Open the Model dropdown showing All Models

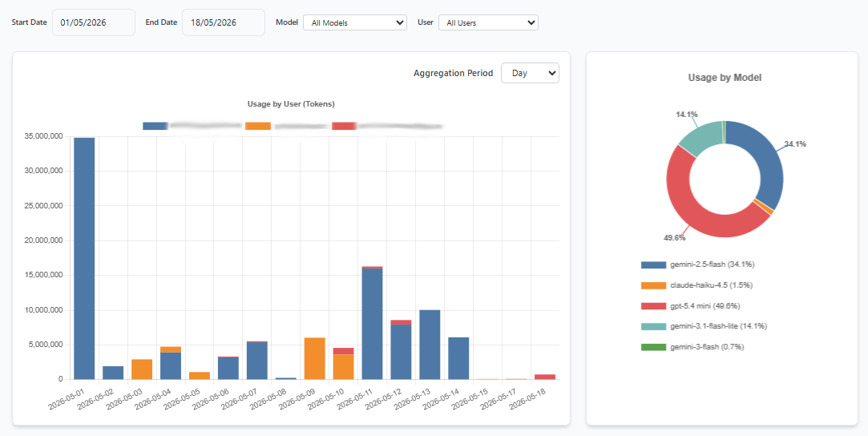click(x=355, y=22)
